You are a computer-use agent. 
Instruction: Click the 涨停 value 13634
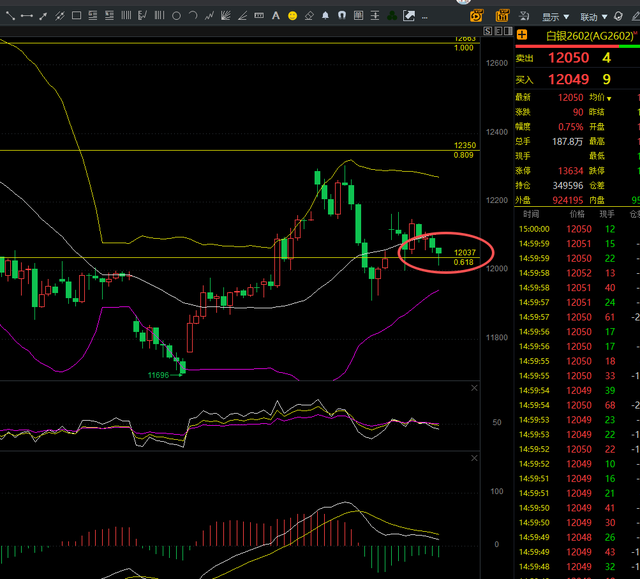(x=570, y=171)
